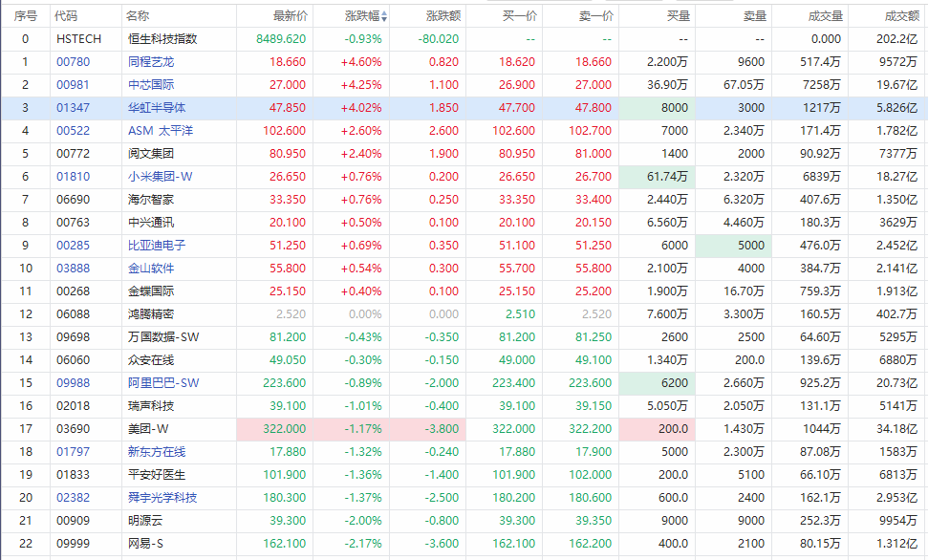The image size is (928, 560).
Task: Open stock 同程艺龙
Action: pyautogui.click(x=151, y=61)
